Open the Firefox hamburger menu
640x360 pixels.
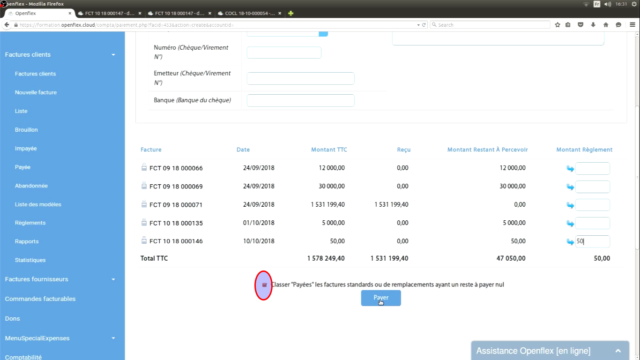632,25
